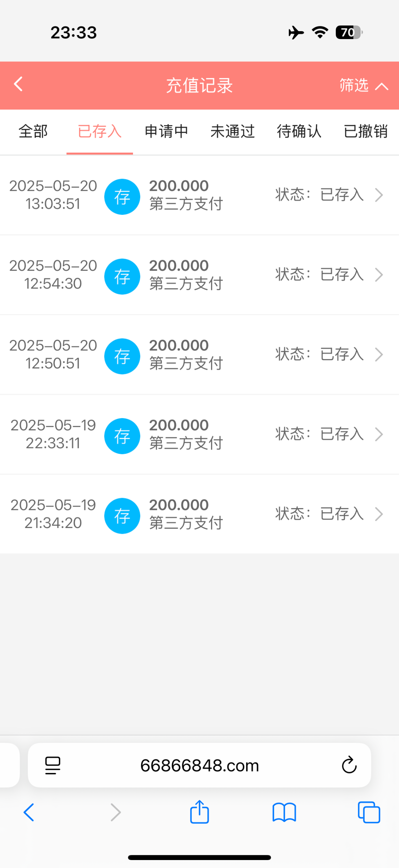
Task: Select the 申请中 tab
Action: (x=166, y=132)
